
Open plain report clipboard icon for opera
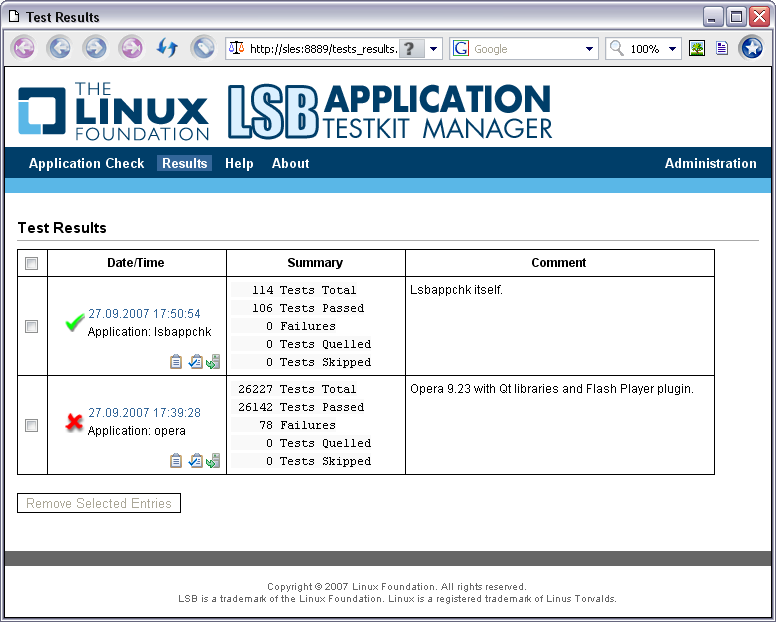pyautogui.click(x=176, y=461)
